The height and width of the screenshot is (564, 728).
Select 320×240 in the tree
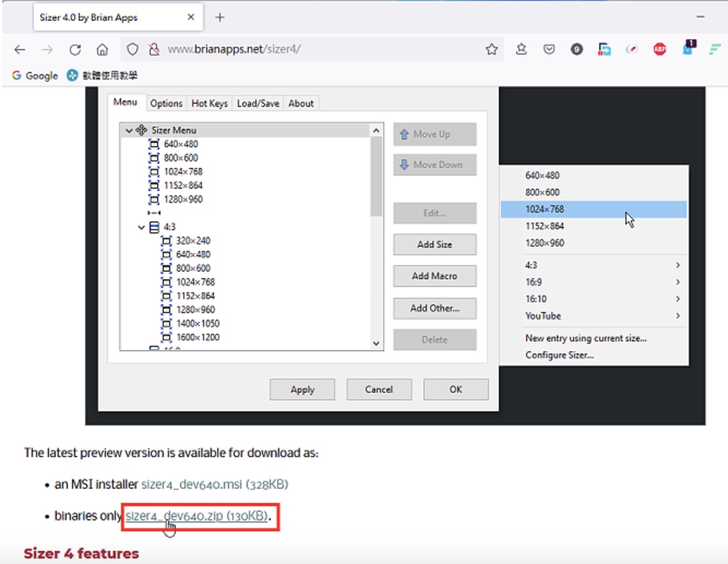tap(193, 241)
